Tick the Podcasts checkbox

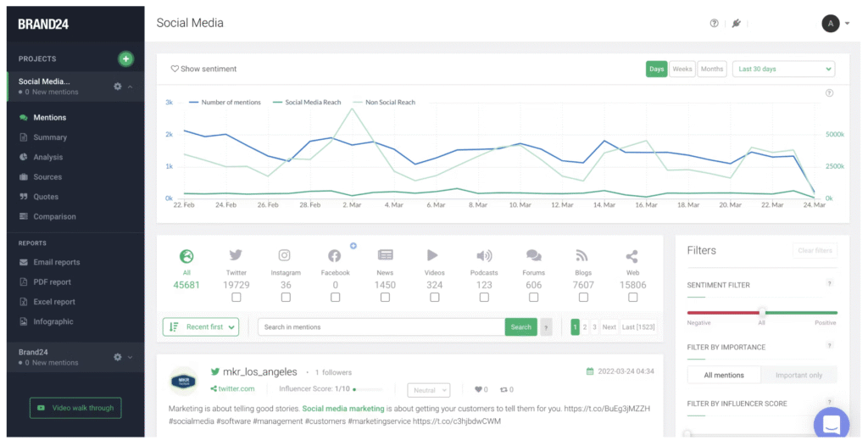(484, 298)
